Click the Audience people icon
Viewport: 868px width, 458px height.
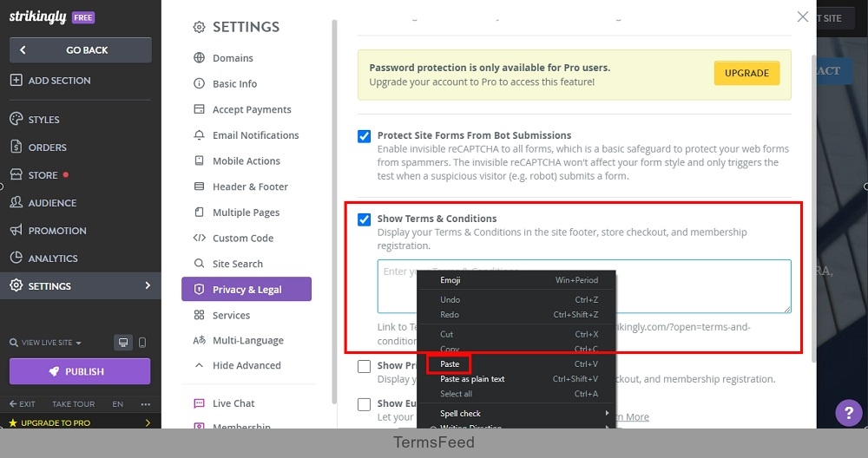pos(16,202)
